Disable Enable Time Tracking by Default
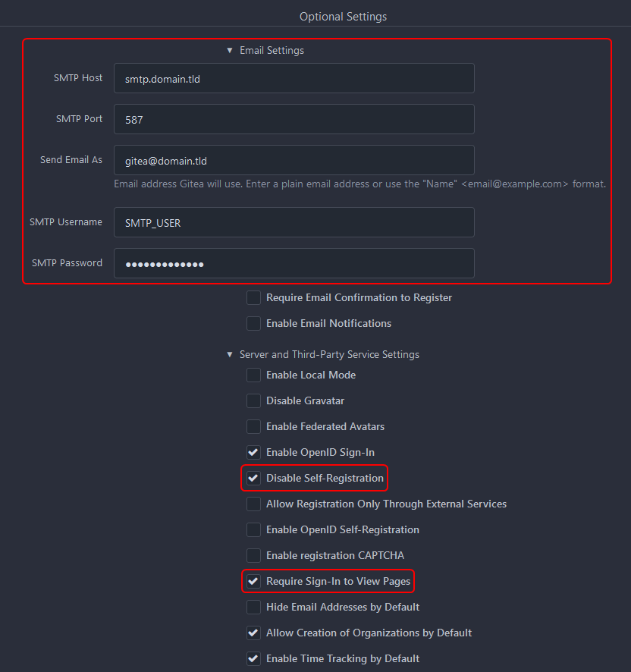Screen dimensions: 631x672 click(253, 658)
